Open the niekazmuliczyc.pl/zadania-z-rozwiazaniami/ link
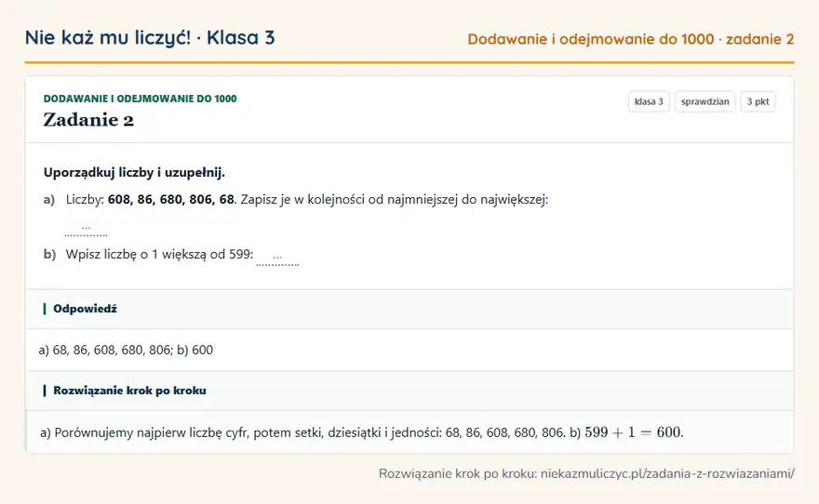 pos(667,473)
